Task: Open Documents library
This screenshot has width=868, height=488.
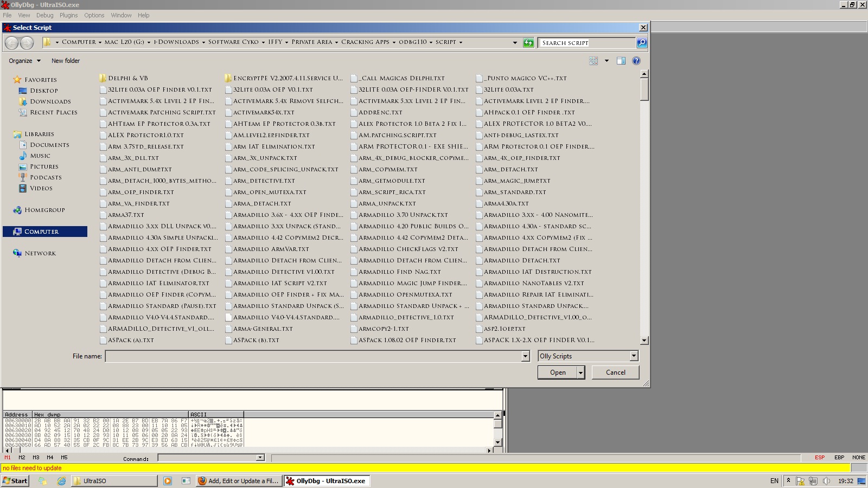Action: pyautogui.click(x=44, y=145)
